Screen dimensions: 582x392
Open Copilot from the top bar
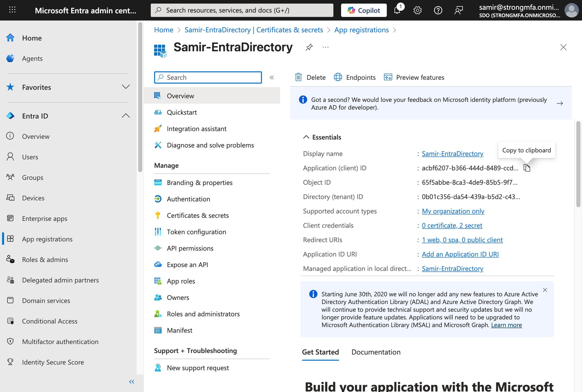[364, 10]
